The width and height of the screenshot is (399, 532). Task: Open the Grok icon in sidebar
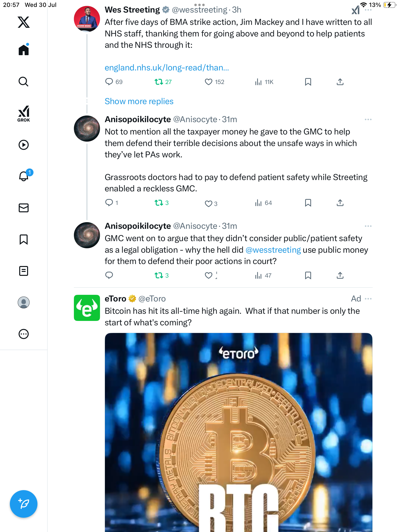click(24, 114)
